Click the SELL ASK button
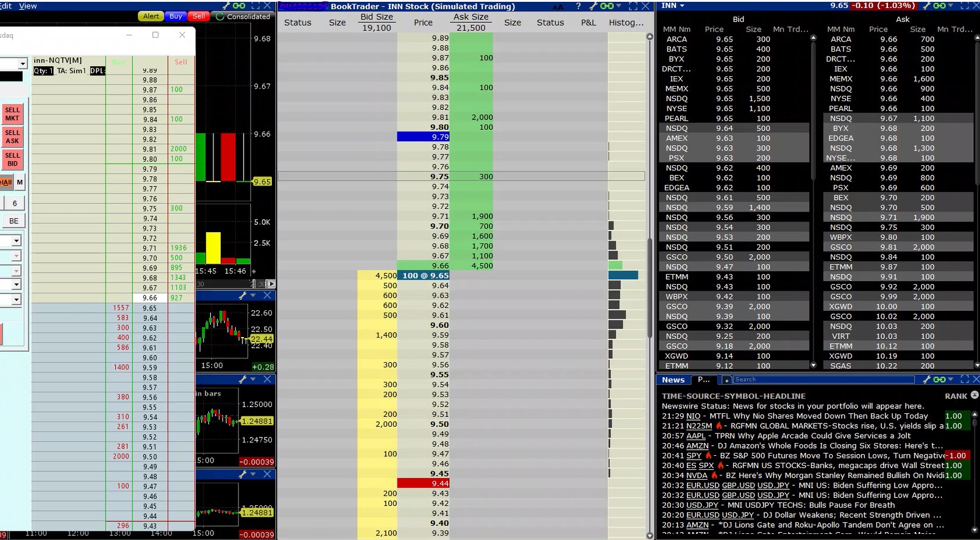This screenshot has height=540, width=980. [13, 137]
